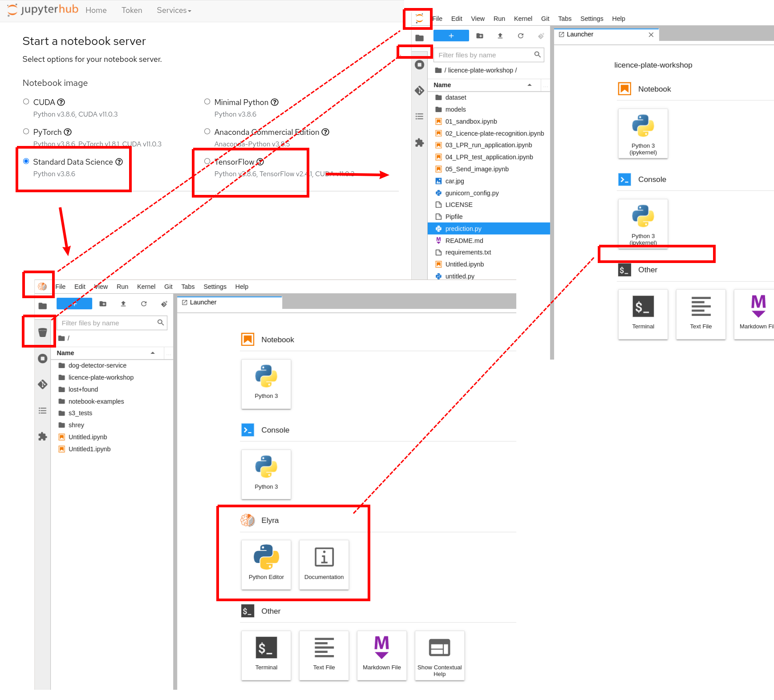The height and width of the screenshot is (700, 774).
Task: Click the Elyra logo beside the File menu
Action: tap(42, 287)
